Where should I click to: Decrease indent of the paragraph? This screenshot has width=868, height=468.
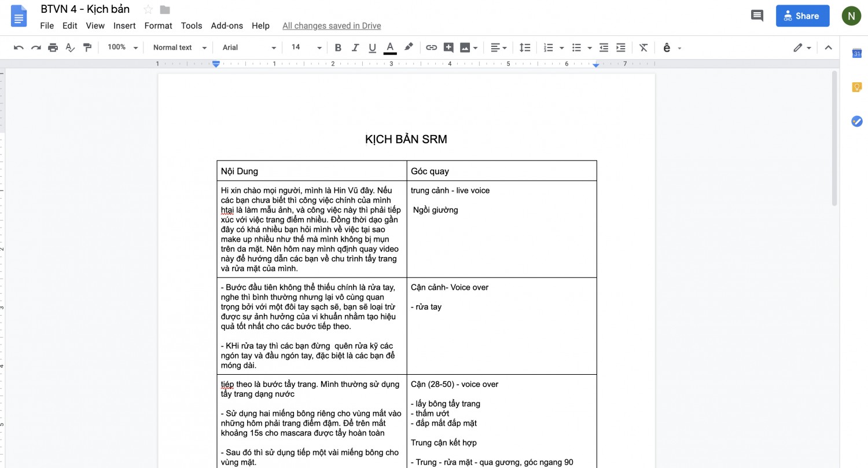click(604, 47)
